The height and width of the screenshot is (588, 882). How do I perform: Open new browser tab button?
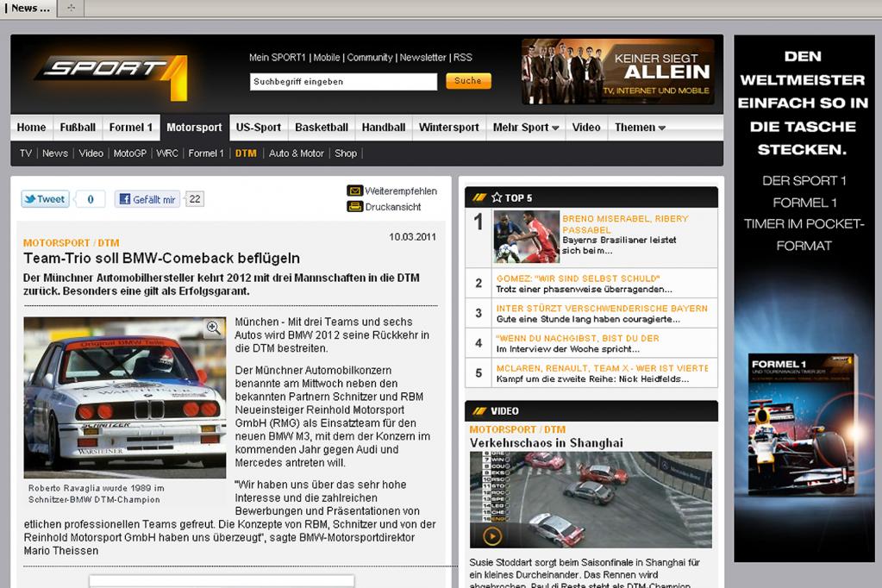(71, 8)
